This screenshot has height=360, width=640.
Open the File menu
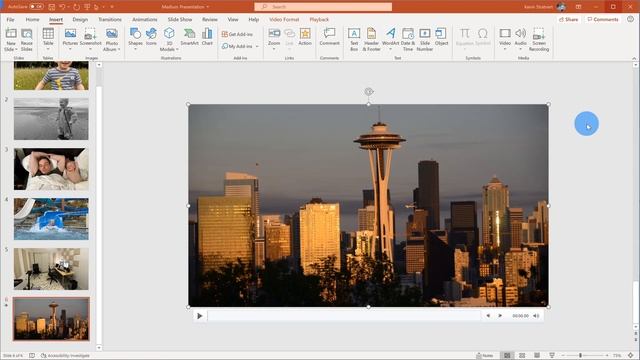(10, 20)
